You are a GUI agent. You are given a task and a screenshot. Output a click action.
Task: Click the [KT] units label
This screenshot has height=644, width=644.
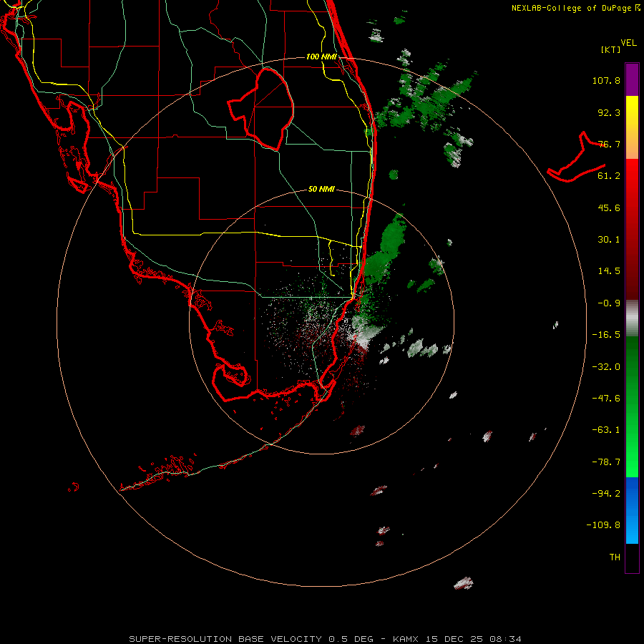click(x=611, y=49)
